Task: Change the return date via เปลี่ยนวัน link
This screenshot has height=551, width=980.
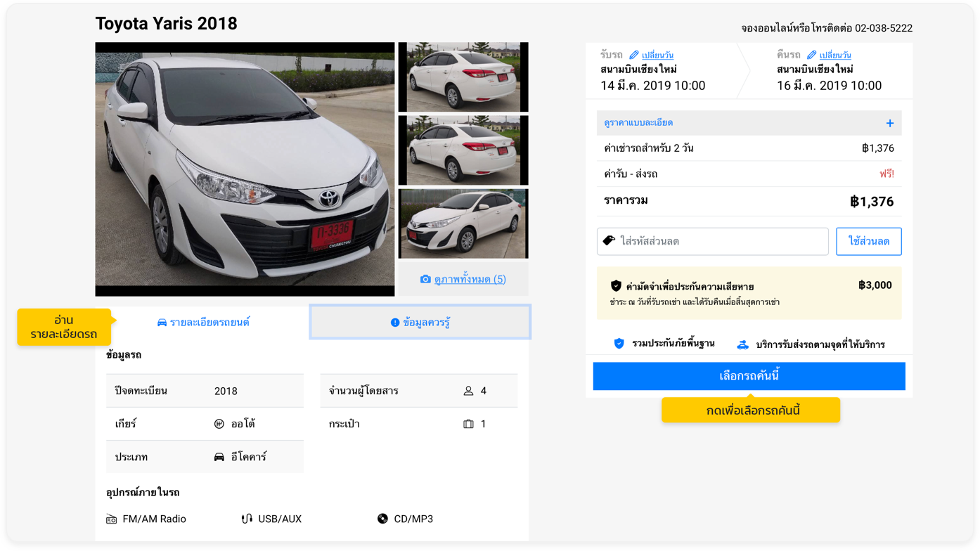Action: pos(835,55)
